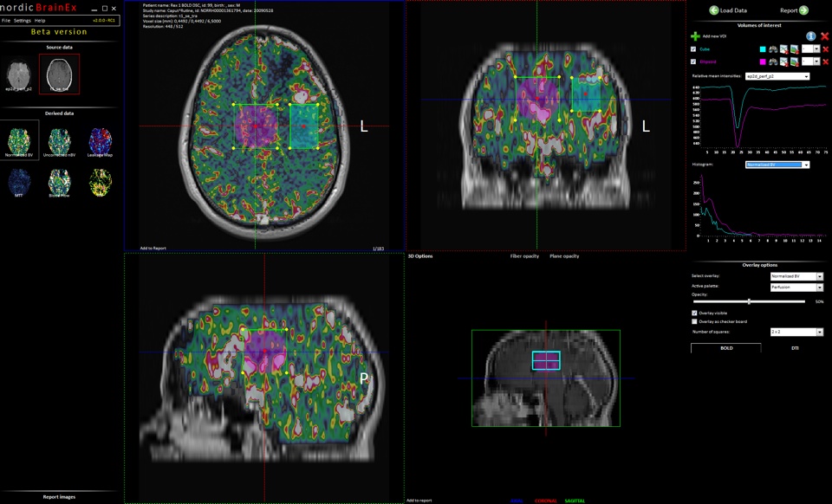Toggle the Cube VOI checkbox

point(693,49)
